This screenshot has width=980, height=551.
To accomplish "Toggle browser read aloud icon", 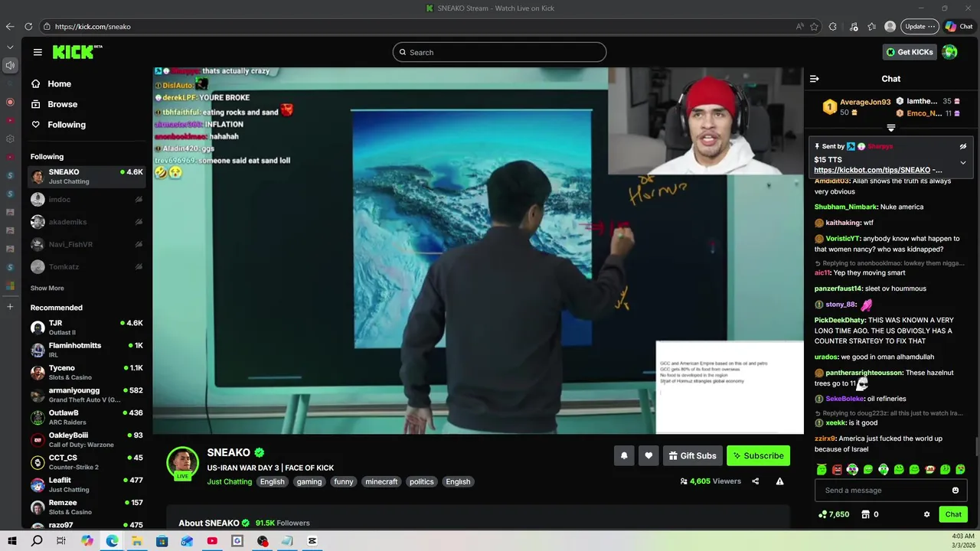I will (x=799, y=26).
